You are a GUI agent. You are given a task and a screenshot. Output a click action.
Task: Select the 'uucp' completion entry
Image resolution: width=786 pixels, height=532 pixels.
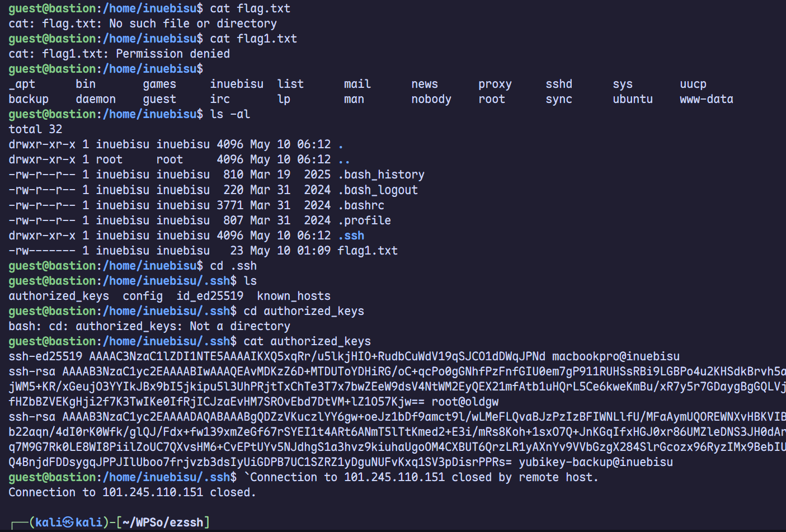693,84
